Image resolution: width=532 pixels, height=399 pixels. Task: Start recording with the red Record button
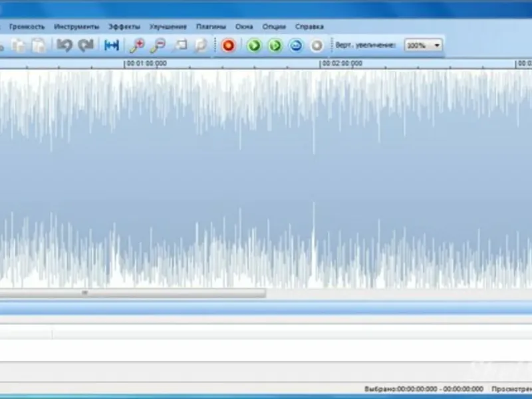tap(228, 45)
